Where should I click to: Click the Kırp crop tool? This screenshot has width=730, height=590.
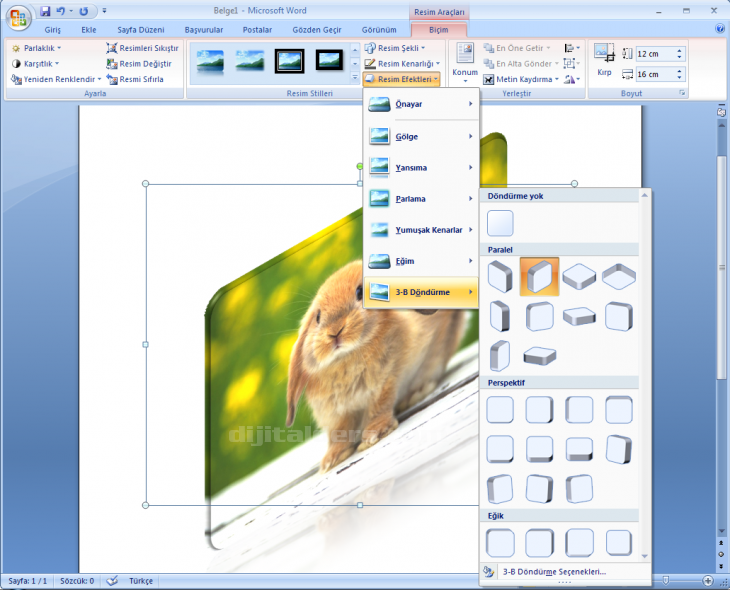tap(604, 60)
